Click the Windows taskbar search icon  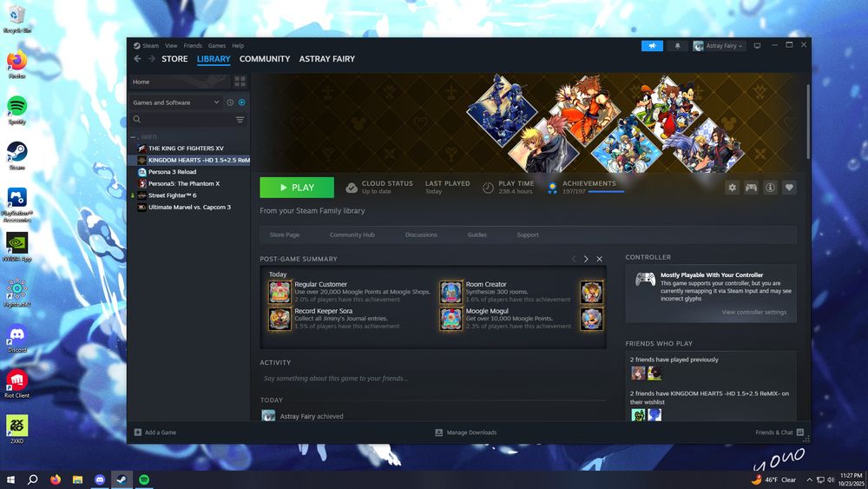[x=33, y=479]
